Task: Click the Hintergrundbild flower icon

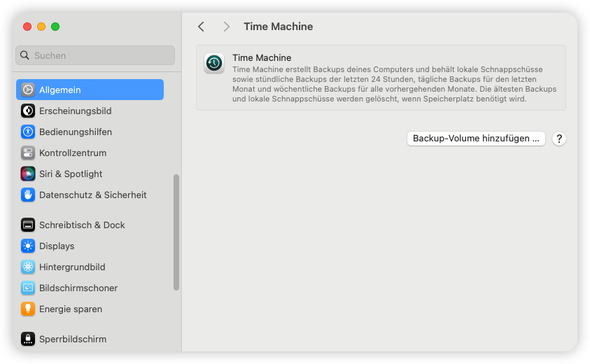Action: [28, 267]
